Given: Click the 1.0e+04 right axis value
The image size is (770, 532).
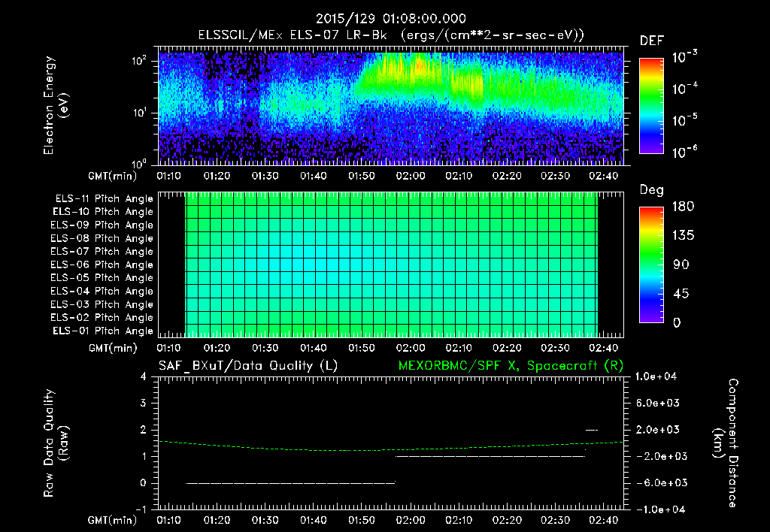Looking at the screenshot, I should coord(656,377).
